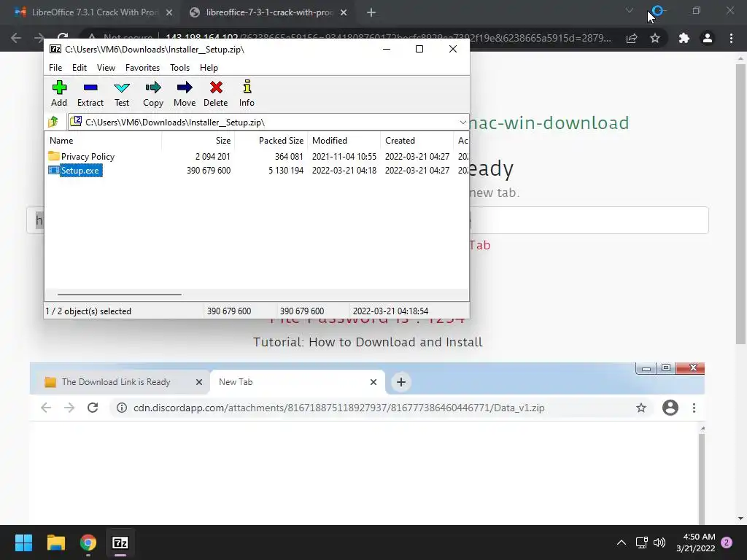Screen dimensions: 747x560
Task: Switch to libreoffice-7-3-1-crack-with-prod tab
Action: 268,12
